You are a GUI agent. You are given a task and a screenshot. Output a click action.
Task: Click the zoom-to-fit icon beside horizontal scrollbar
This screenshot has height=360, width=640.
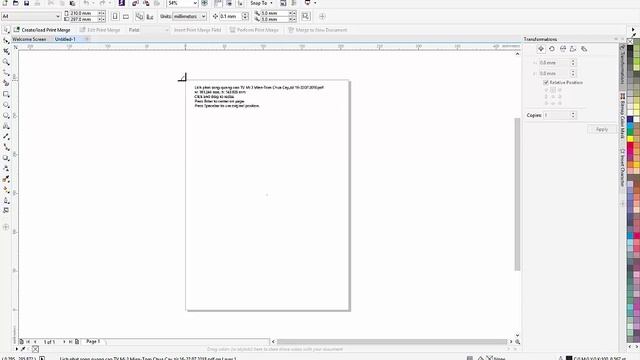click(x=518, y=342)
